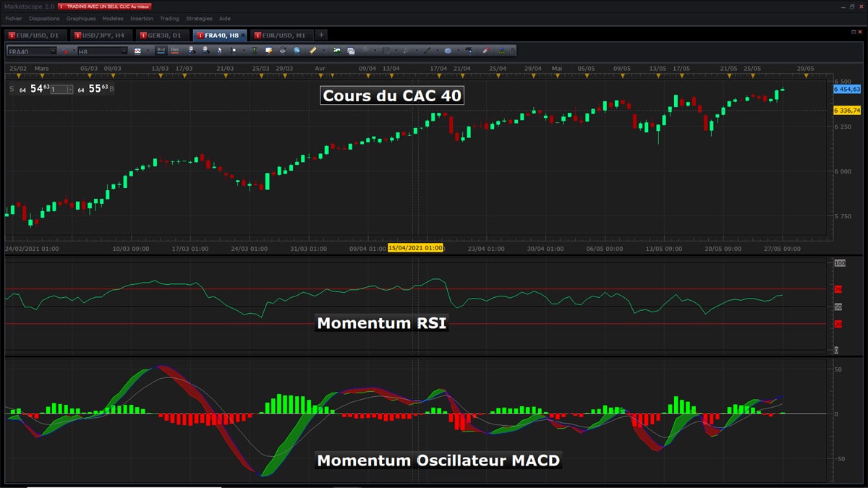Open the trade quantity dropdown arrow
This screenshot has height=488, width=868.
tap(69, 89)
